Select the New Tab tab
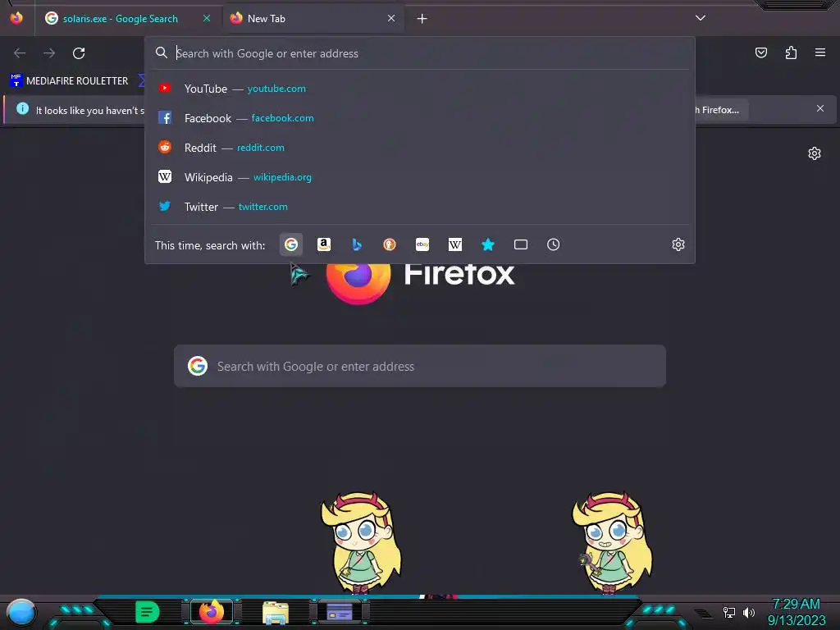The image size is (840, 630). (313, 19)
